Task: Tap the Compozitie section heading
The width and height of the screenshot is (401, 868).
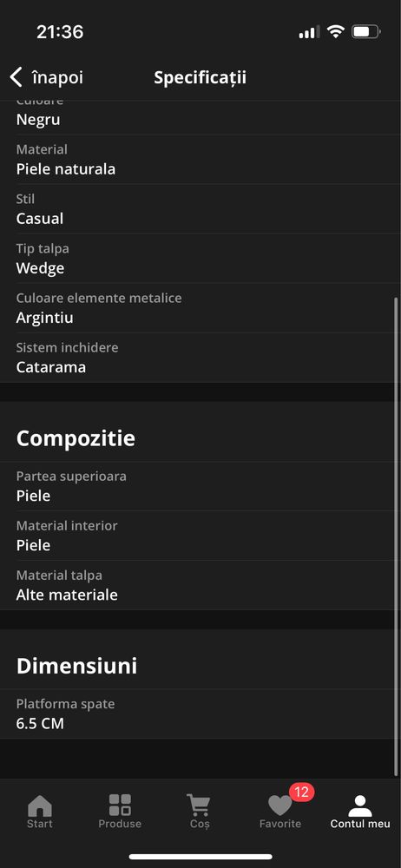Action: (76, 438)
